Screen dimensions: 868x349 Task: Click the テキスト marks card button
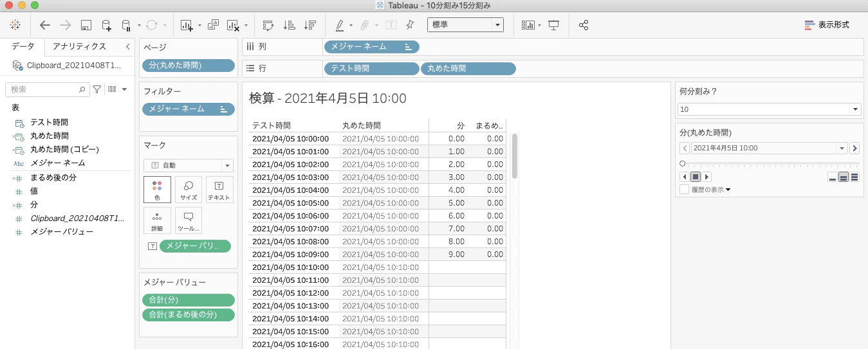tap(219, 190)
